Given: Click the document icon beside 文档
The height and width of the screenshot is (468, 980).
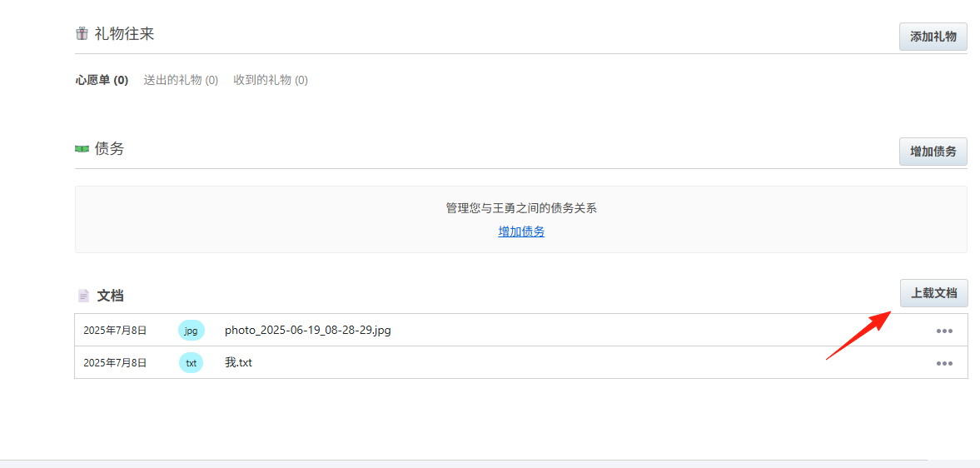Looking at the screenshot, I should (83, 296).
